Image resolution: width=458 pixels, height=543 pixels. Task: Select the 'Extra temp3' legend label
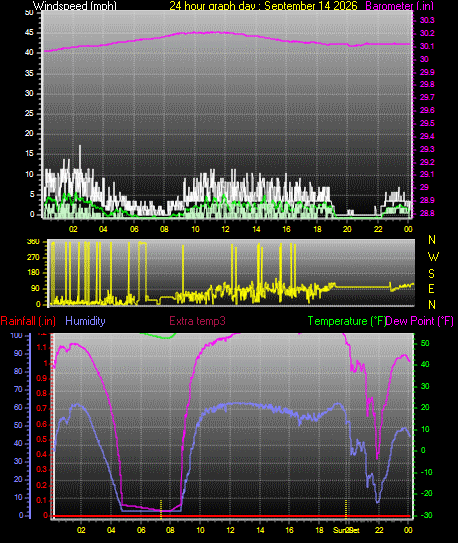click(x=197, y=321)
